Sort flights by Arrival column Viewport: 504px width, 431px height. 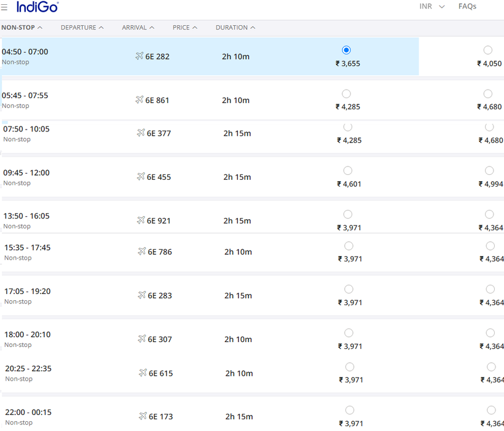(138, 28)
